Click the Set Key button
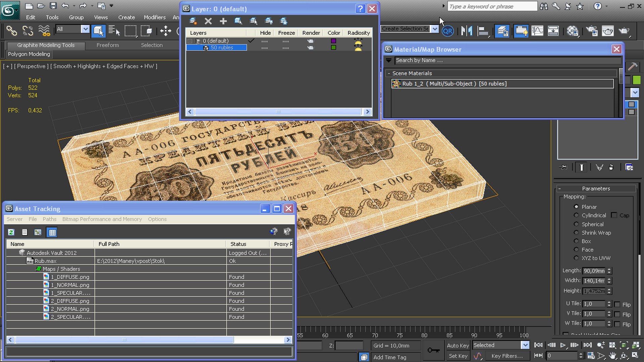Image resolution: width=644 pixels, height=362 pixels. [x=458, y=356]
